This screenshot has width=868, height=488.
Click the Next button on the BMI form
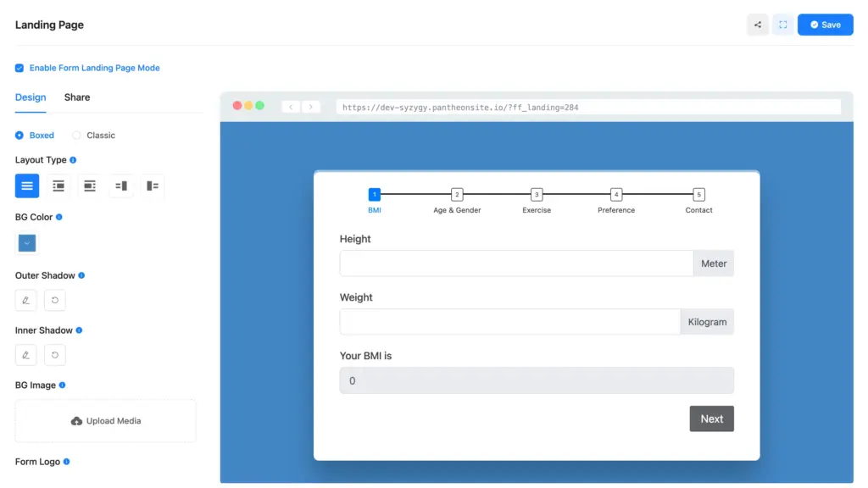coord(711,419)
